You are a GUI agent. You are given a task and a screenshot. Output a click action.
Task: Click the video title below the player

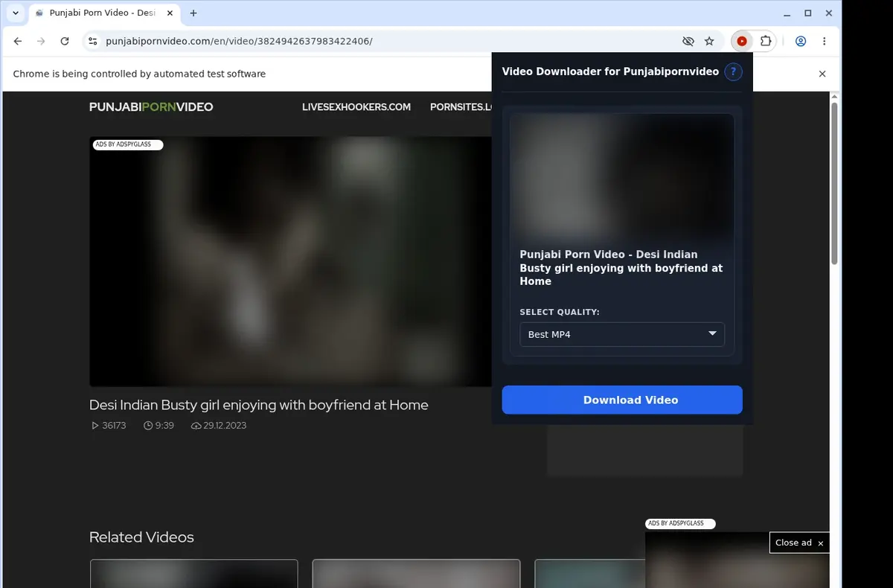(x=259, y=405)
